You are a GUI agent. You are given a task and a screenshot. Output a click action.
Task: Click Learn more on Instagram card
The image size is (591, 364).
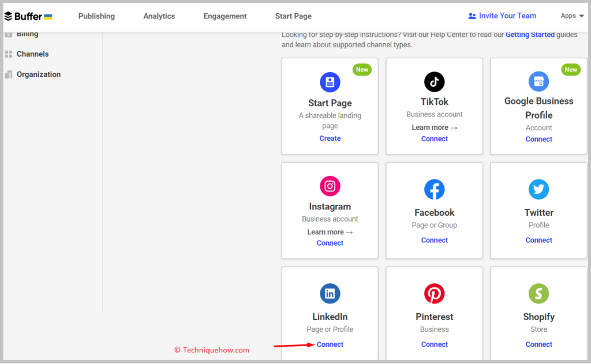(x=330, y=232)
